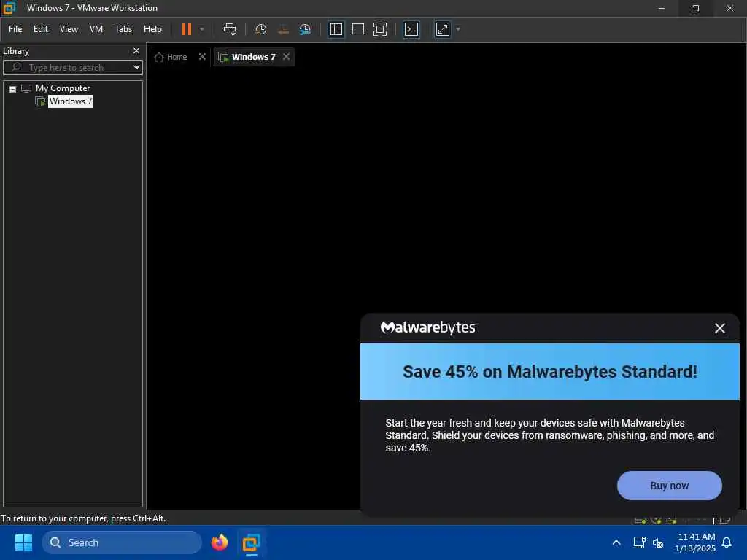Image resolution: width=747 pixels, height=560 pixels.
Task: Select My Computer in the library
Action: (x=63, y=88)
